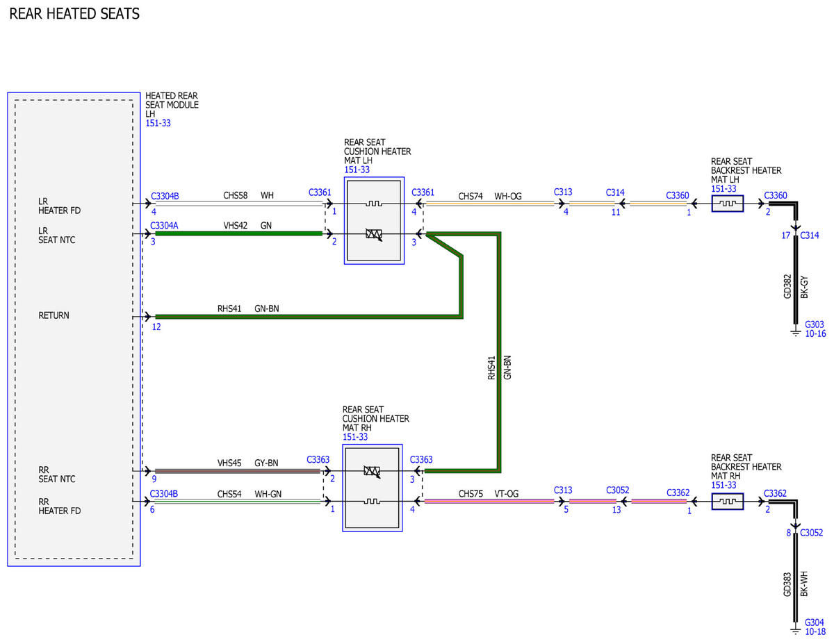Click the C3360 label above pin 1
The image size is (834, 644).
coord(678,196)
